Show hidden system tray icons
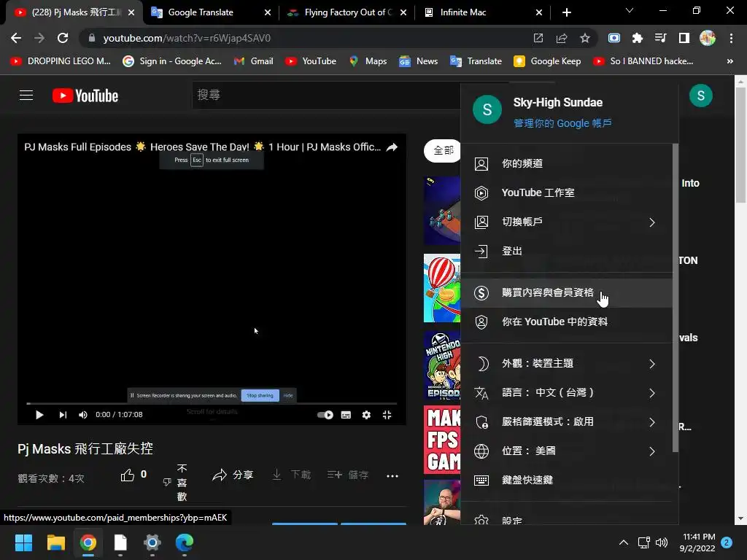The width and height of the screenshot is (747, 560). click(x=623, y=542)
